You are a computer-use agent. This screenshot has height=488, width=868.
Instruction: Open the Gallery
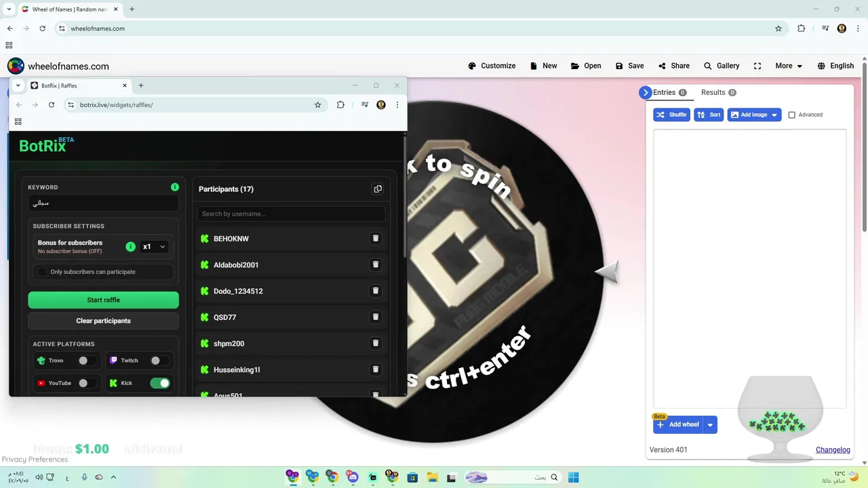[x=722, y=66]
